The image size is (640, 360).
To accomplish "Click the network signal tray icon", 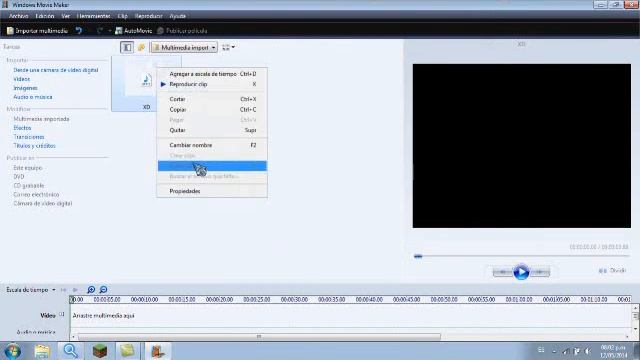I will click(x=566, y=351).
